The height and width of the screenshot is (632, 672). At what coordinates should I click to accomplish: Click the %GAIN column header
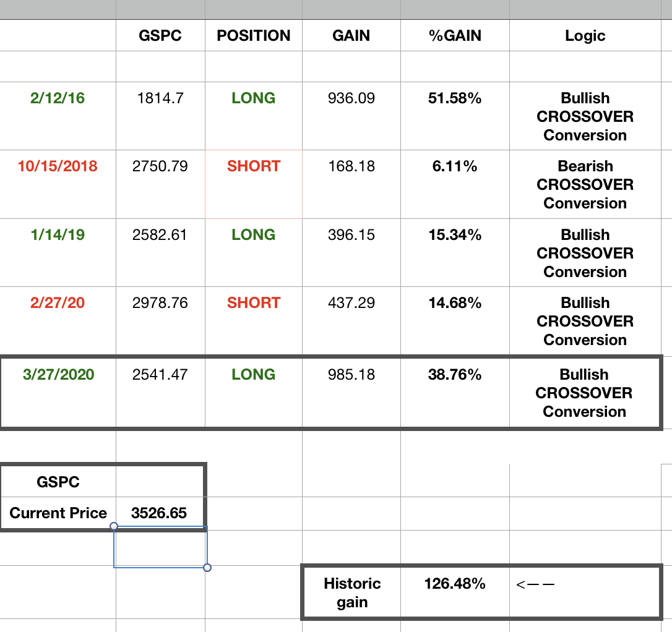click(x=455, y=36)
